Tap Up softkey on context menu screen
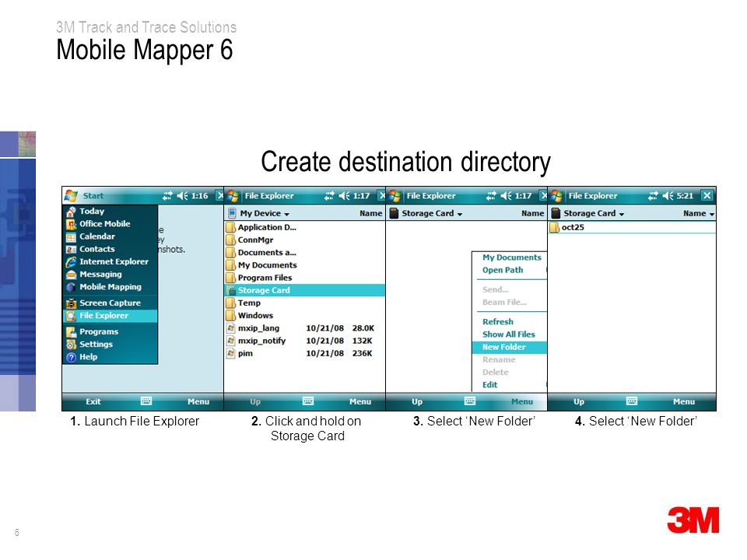Screen dimensions: 747x560 pyautogui.click(x=417, y=401)
